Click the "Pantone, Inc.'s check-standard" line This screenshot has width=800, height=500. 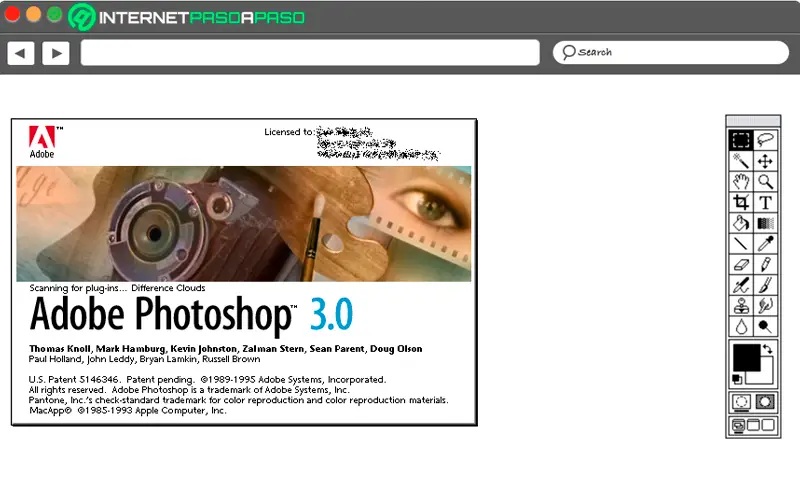[x=238, y=400]
